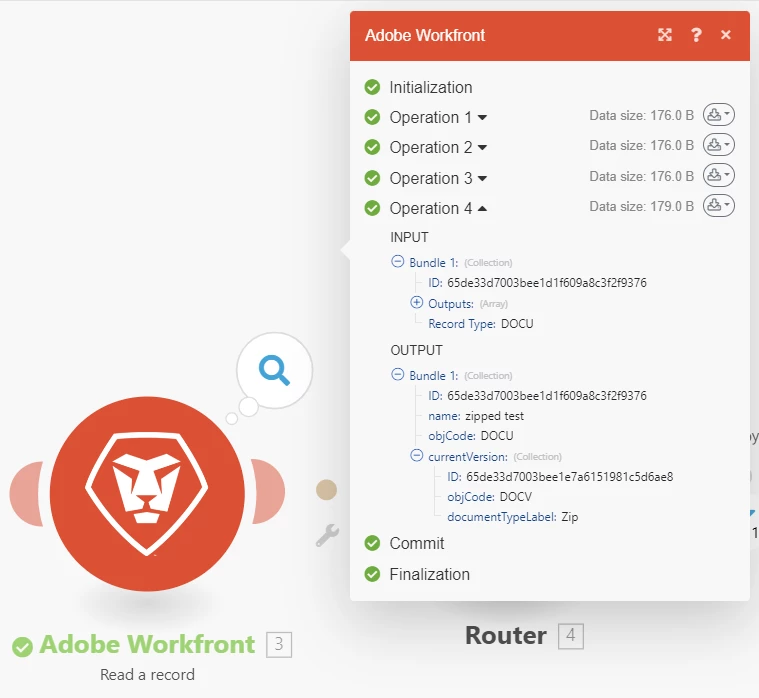Click Record Type: DOCU row
The image size is (759, 698).
[x=481, y=324]
